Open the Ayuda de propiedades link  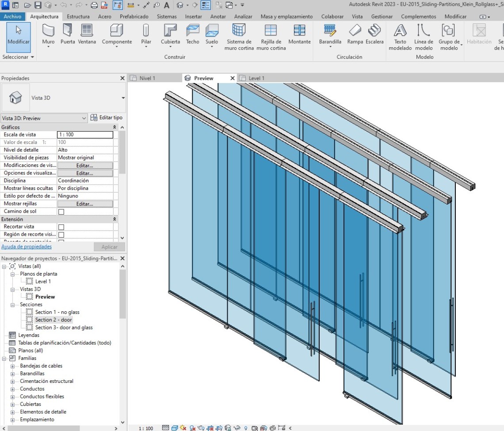[27, 247]
